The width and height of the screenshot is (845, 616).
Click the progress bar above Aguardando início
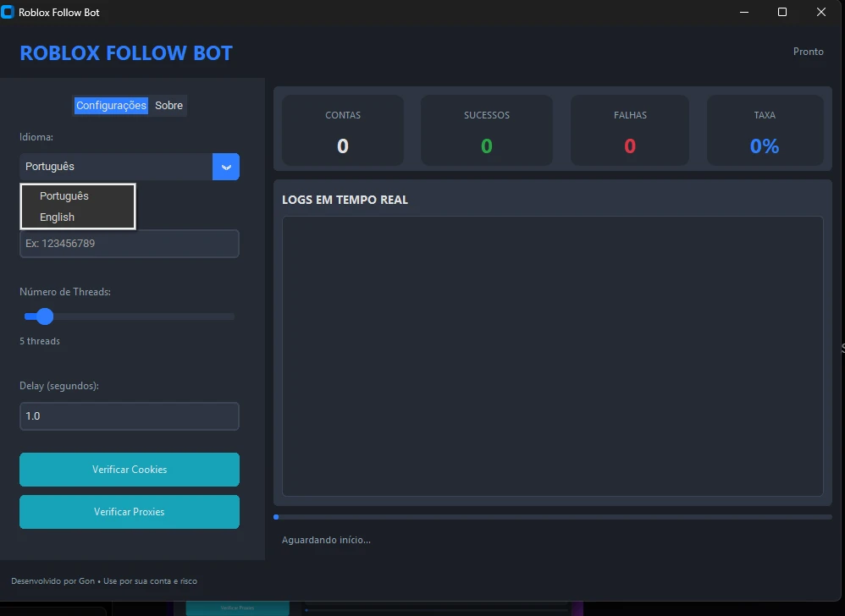pyautogui.click(x=552, y=516)
